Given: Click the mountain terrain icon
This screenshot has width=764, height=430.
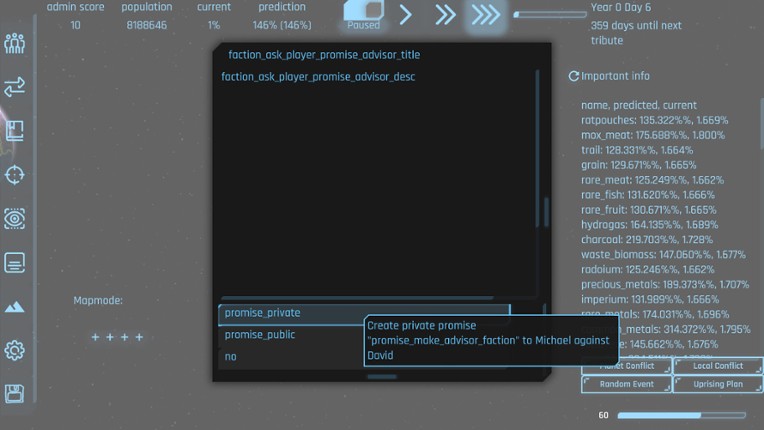Looking at the screenshot, I should coord(15,307).
